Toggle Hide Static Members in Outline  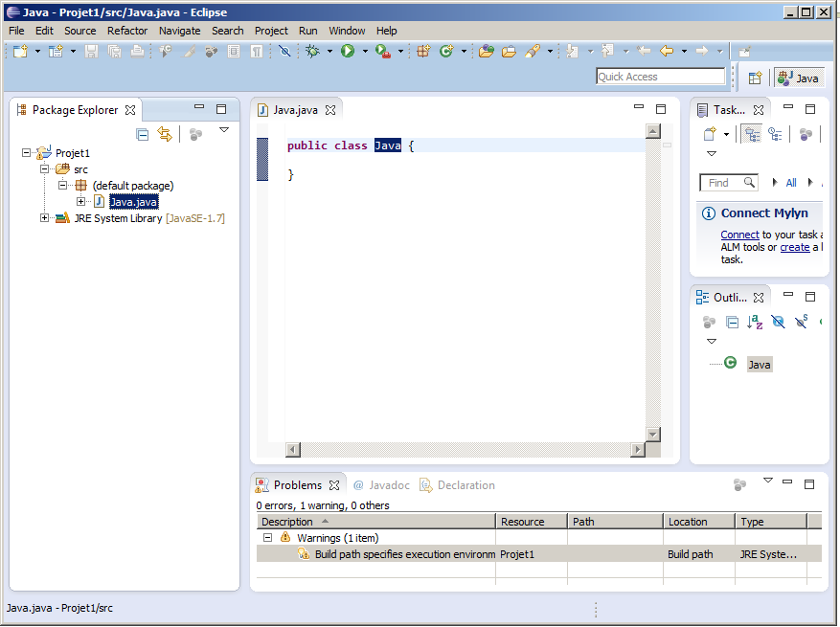(x=800, y=323)
